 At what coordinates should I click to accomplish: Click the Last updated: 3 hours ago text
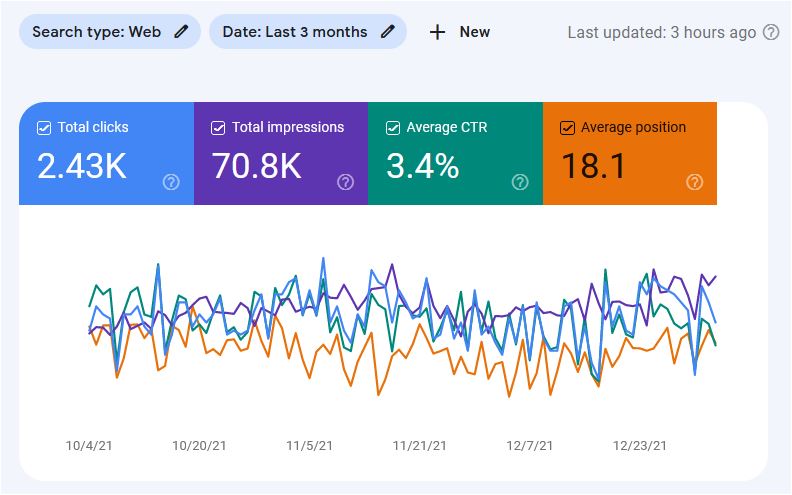click(x=661, y=32)
